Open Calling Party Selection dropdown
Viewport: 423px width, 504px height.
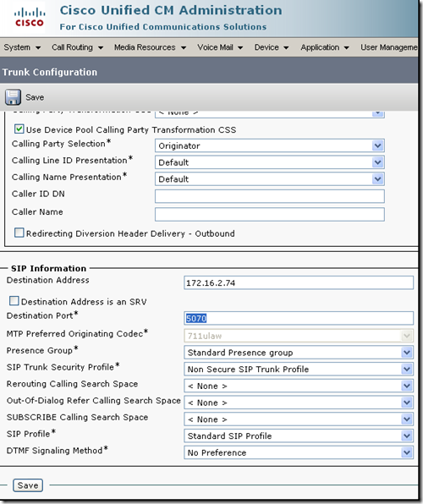point(270,145)
